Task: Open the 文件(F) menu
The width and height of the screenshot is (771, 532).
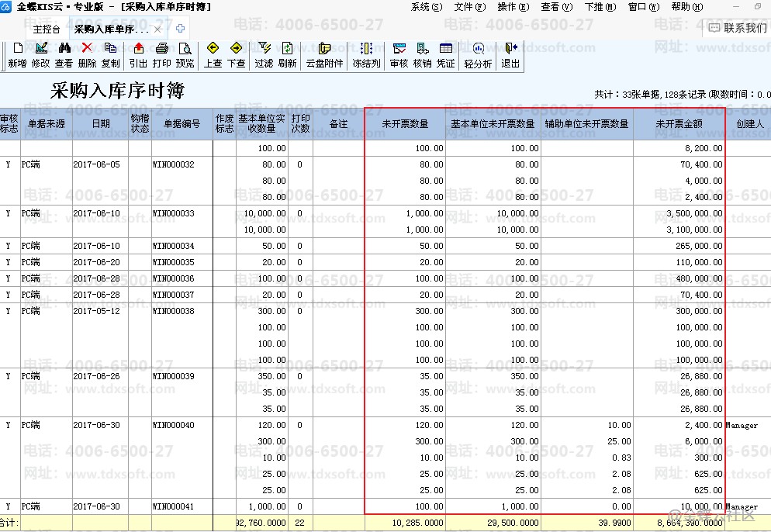Action: [x=470, y=7]
